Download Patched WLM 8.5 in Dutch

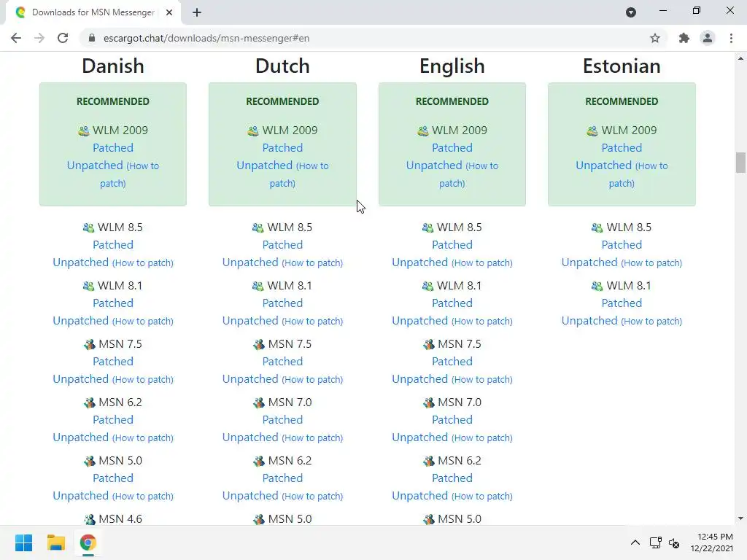(282, 245)
